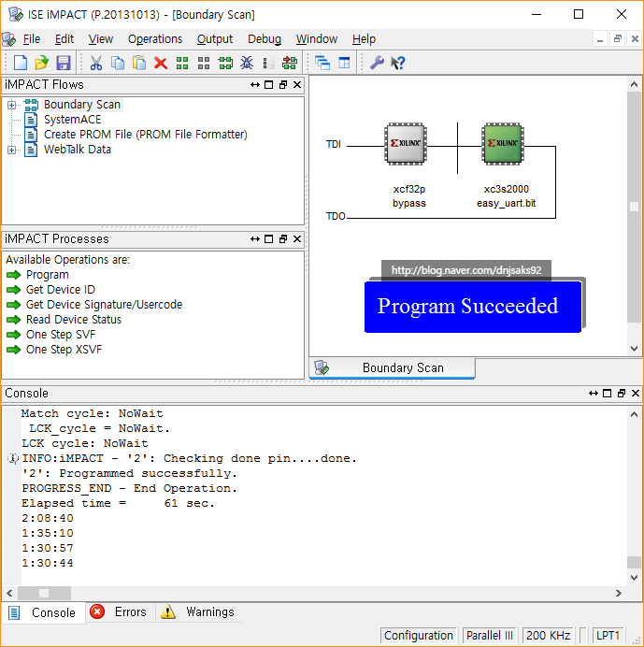Click the LPT1 status bar cell

(x=608, y=636)
